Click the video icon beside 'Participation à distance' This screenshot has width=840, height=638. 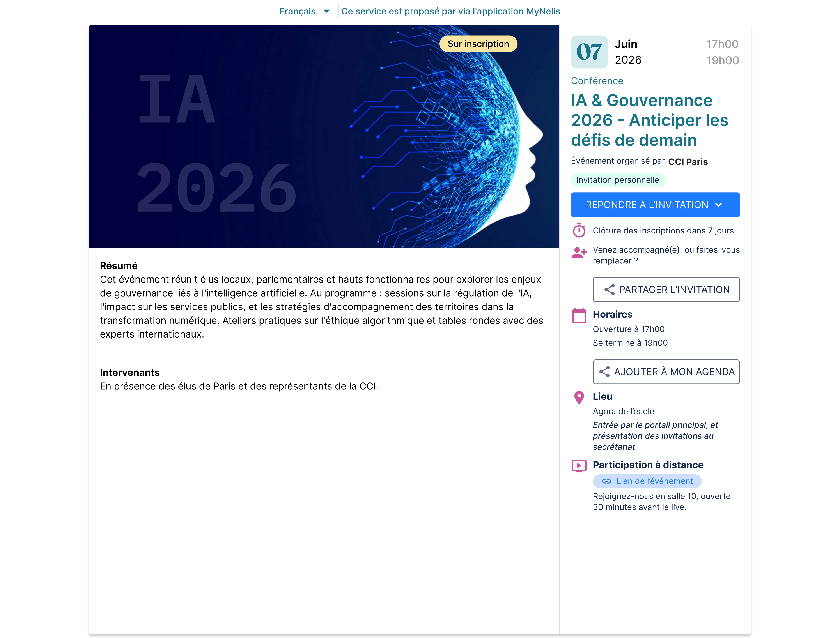579,466
